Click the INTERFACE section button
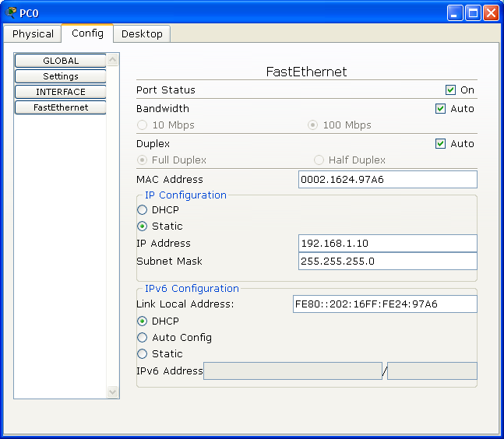Screen dimensions: 504x439 coord(61,92)
